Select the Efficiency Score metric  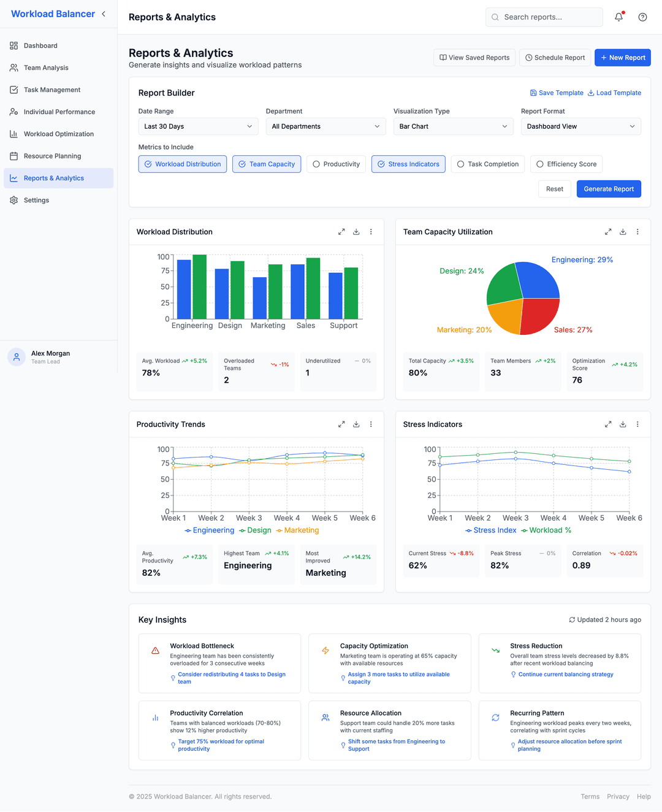pos(566,164)
